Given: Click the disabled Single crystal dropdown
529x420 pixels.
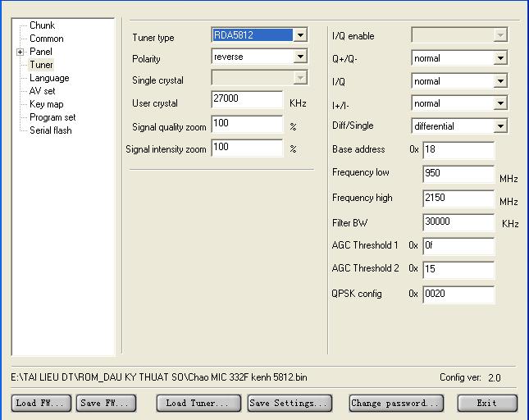Looking at the screenshot, I should point(259,78).
